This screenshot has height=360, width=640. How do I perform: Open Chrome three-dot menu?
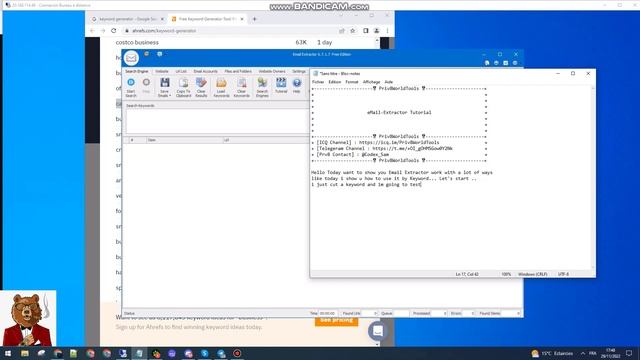pos(387,31)
